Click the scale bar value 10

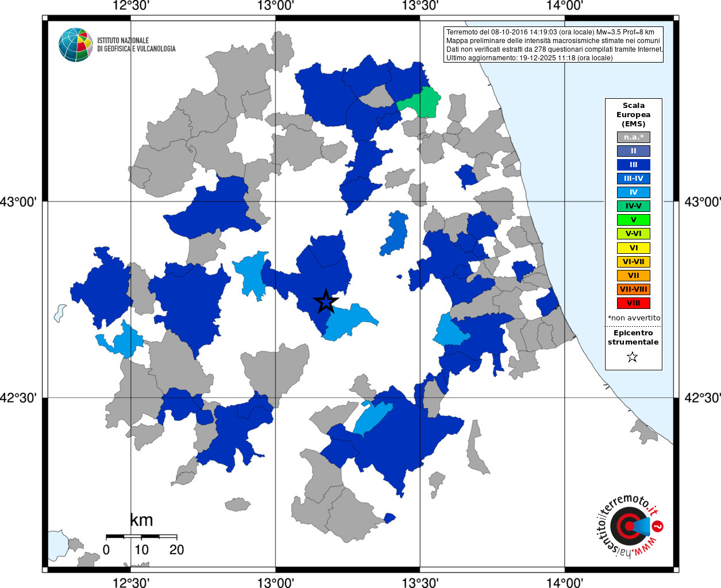(x=141, y=550)
